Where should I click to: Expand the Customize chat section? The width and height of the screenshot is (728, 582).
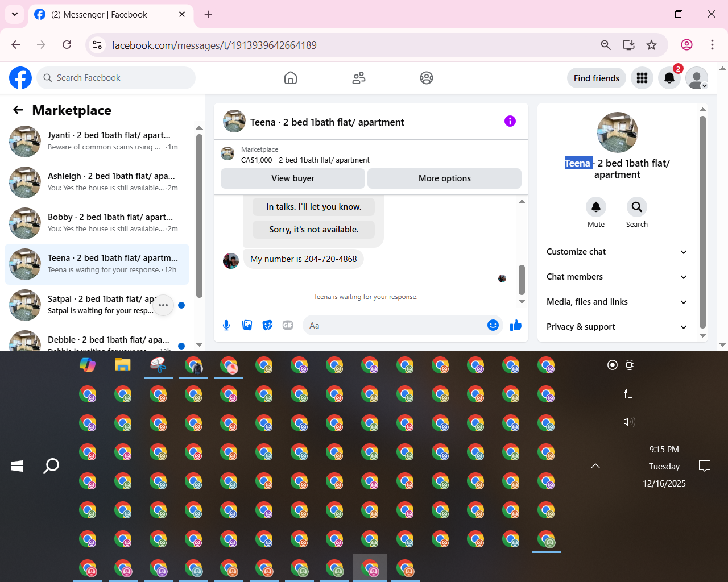point(618,252)
